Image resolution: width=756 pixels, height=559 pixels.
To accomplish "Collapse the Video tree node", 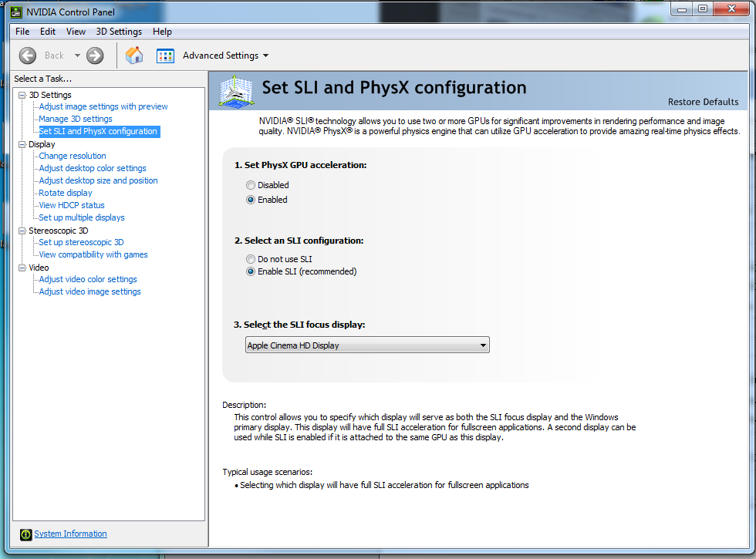I will point(22,268).
